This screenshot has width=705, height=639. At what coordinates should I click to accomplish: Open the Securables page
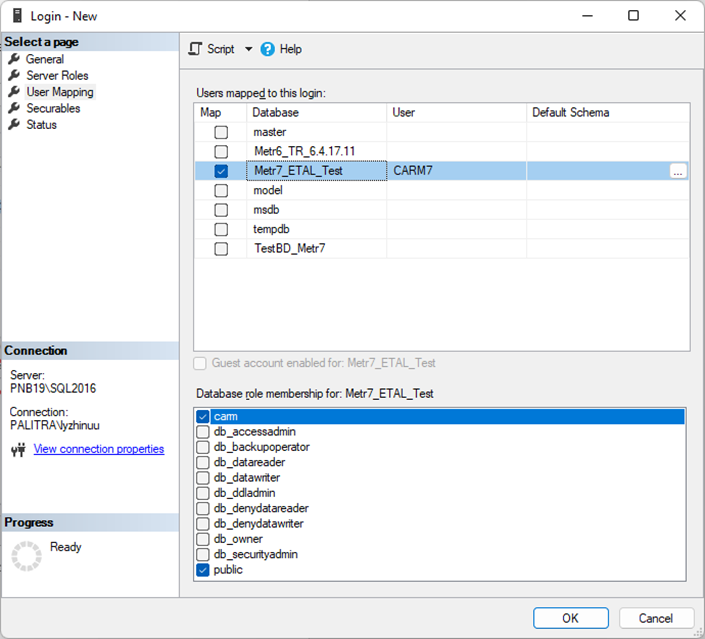[x=53, y=108]
